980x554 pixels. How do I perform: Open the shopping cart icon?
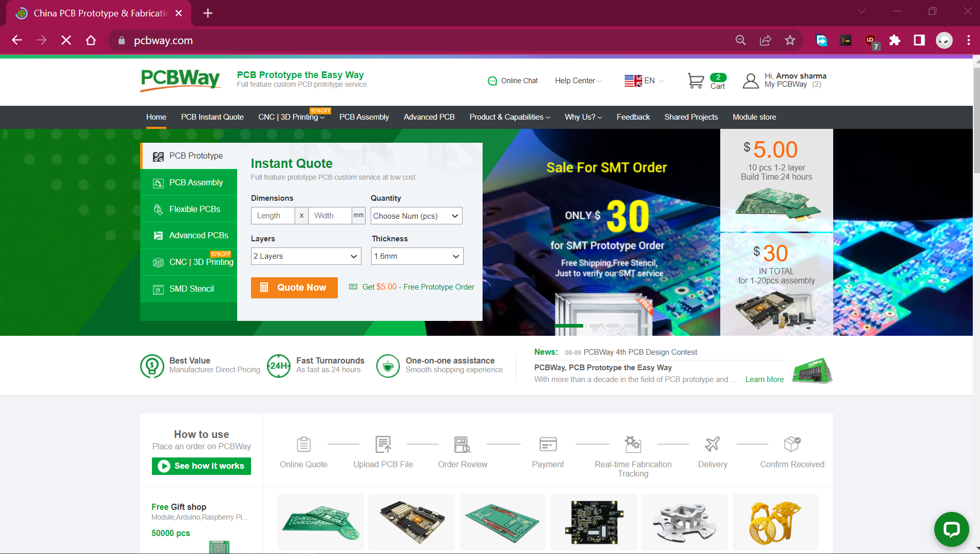(696, 81)
